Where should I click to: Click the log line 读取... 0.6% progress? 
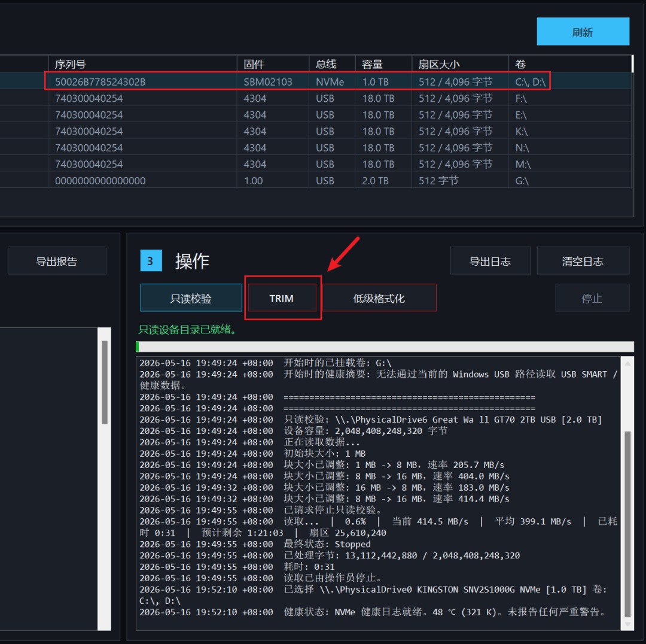point(378,527)
